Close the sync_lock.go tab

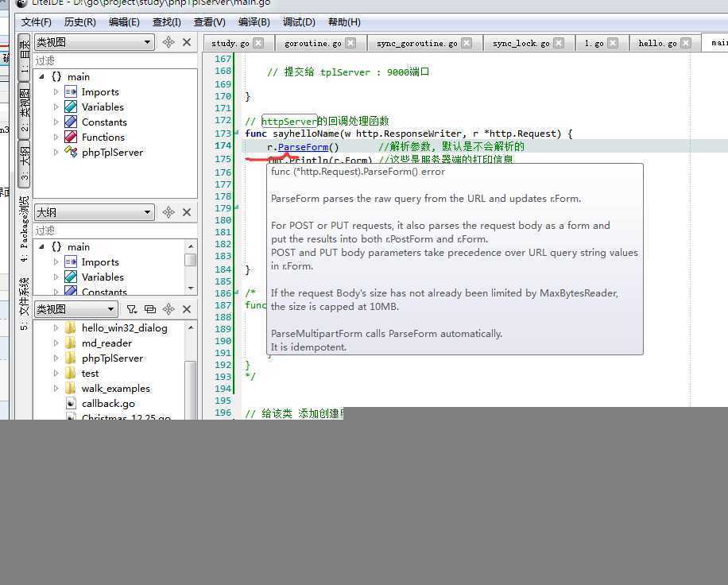pyautogui.click(x=559, y=43)
